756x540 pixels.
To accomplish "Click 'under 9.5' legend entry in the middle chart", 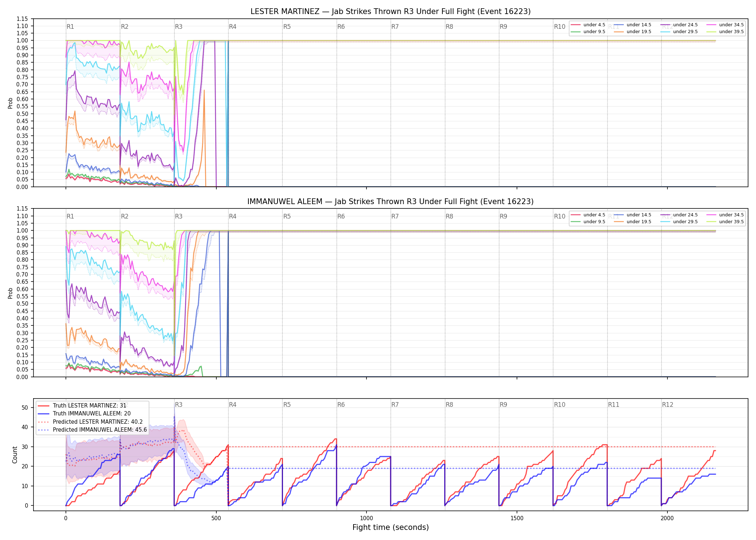I will point(588,222).
